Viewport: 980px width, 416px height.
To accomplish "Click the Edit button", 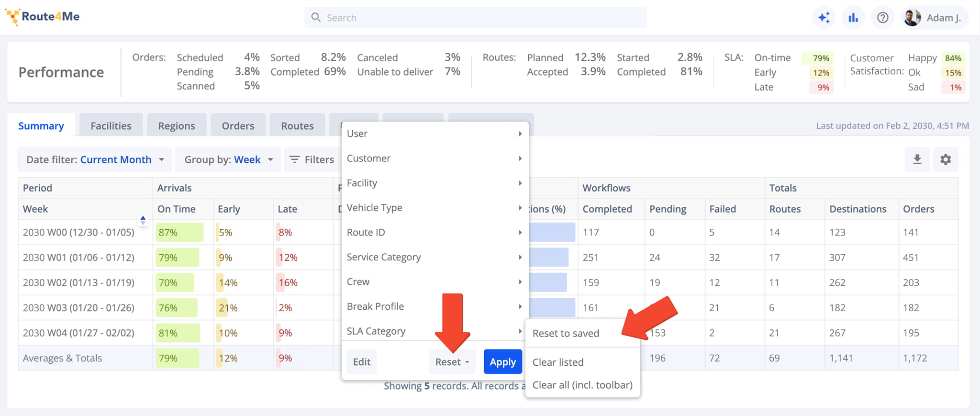I will point(362,362).
